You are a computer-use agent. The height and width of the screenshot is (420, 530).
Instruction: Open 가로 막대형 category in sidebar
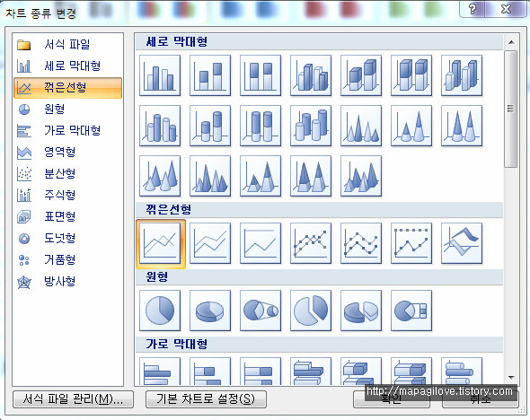tap(67, 131)
